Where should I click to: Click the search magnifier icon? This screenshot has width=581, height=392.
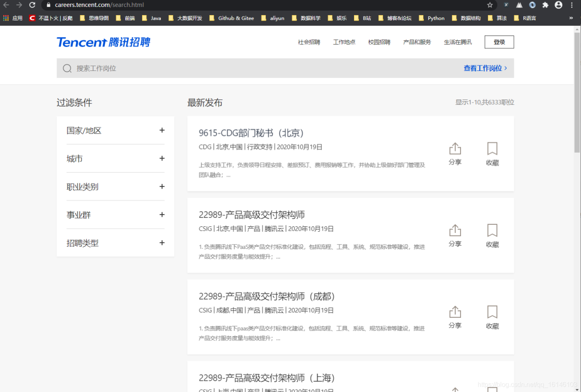click(67, 68)
